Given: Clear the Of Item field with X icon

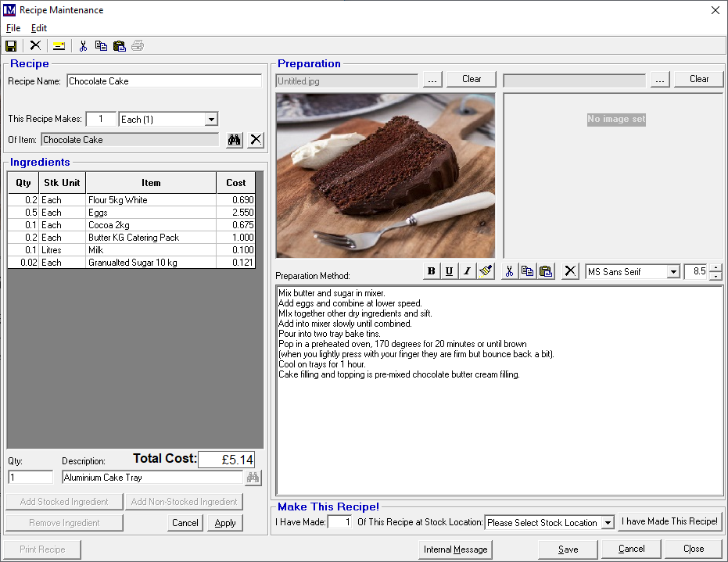Looking at the screenshot, I should [x=256, y=140].
